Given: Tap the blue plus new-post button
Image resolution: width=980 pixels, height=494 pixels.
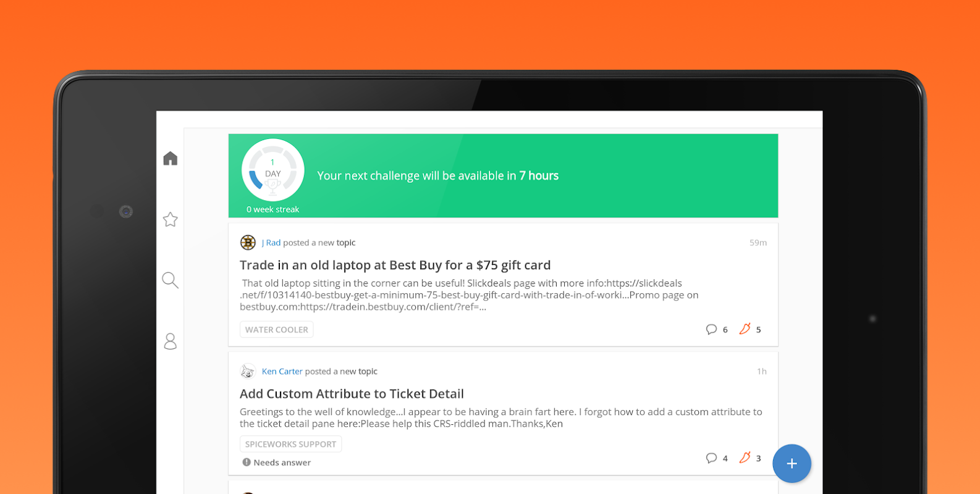Looking at the screenshot, I should (x=792, y=463).
